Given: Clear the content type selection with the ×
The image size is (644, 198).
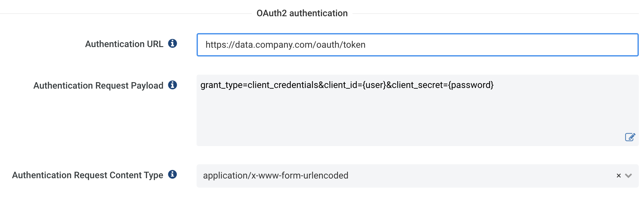Looking at the screenshot, I should click(x=619, y=176).
